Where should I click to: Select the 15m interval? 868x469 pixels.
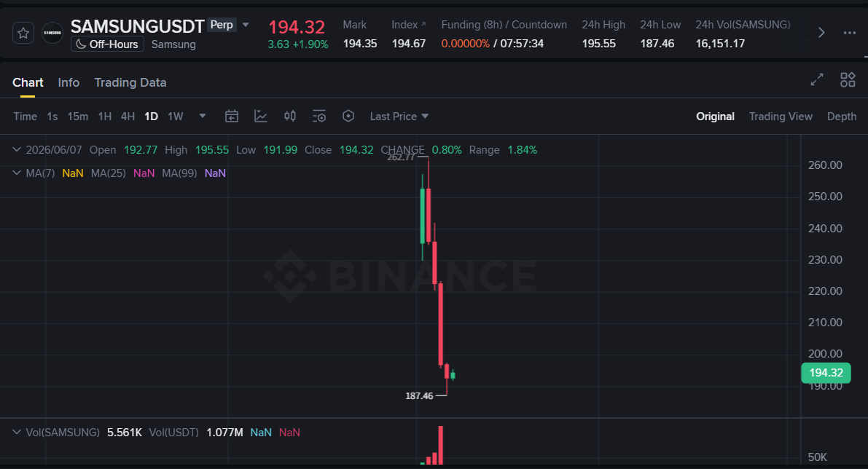[x=77, y=116]
